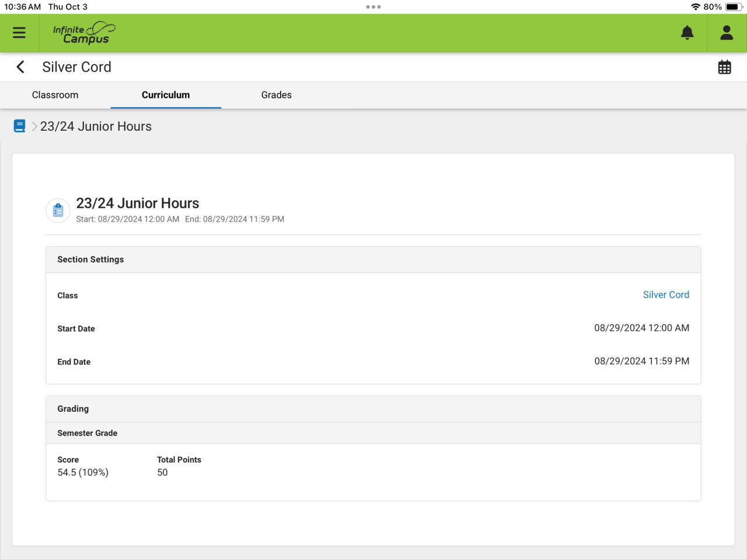
Task: Click the Class row label
Action: tap(68, 296)
